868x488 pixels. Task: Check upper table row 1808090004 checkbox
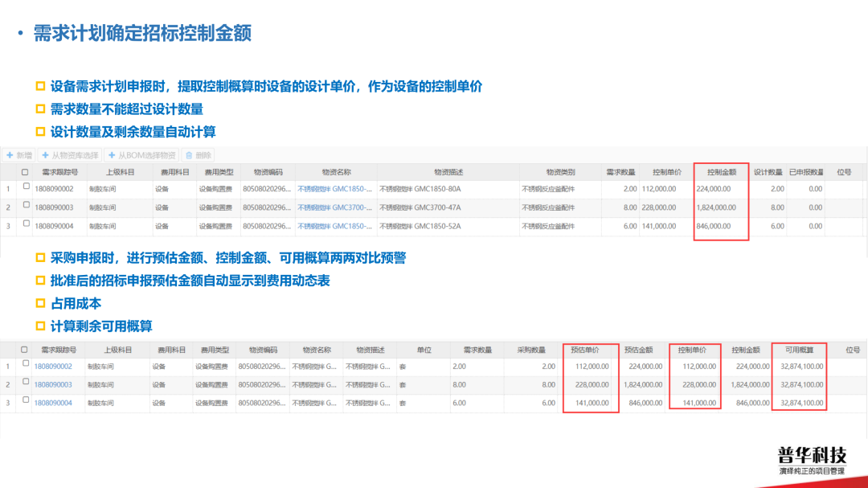tap(26, 223)
